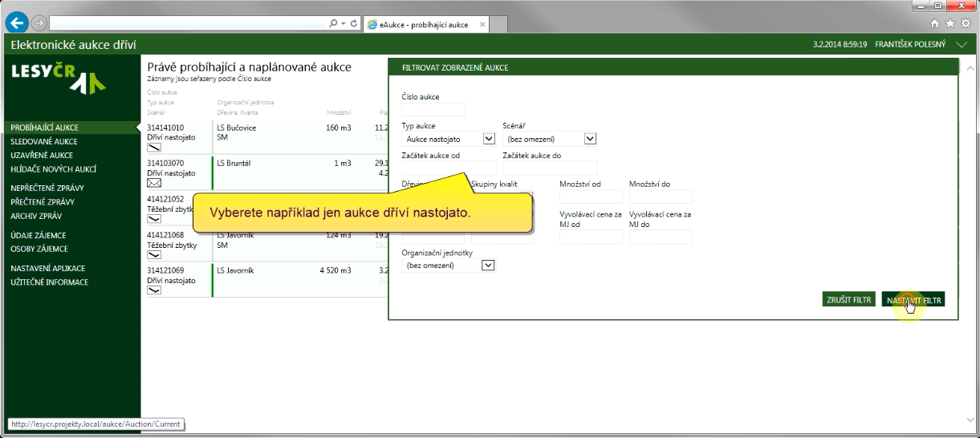Open Užitečné informace in sidebar
The height and width of the screenshot is (438, 980).
pyautogui.click(x=49, y=282)
